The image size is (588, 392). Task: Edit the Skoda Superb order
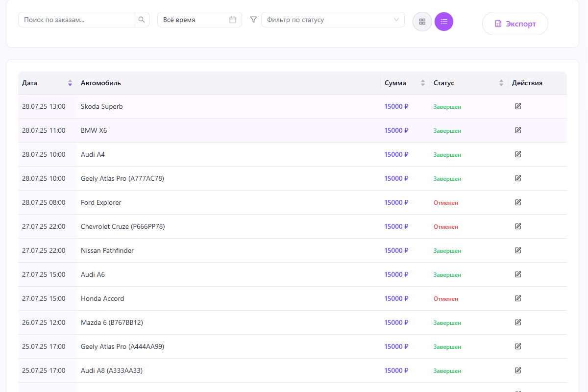[518, 106]
